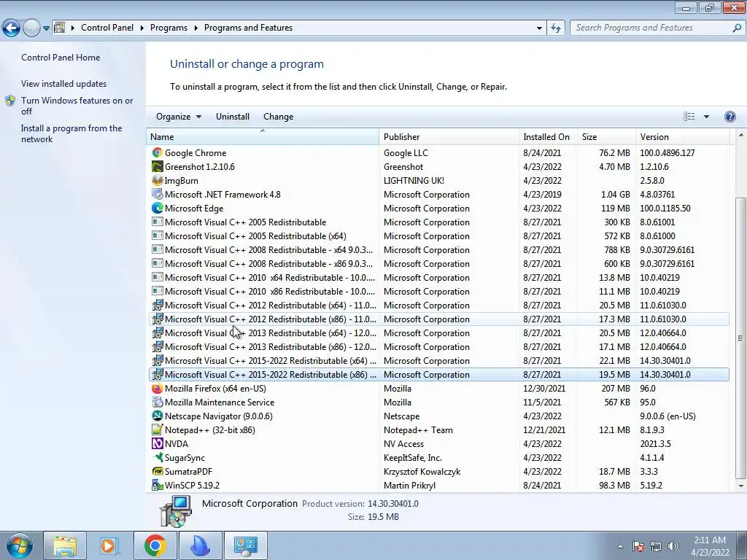Click the NVDA program icon
This screenshot has width=747, height=560.
[158, 444]
